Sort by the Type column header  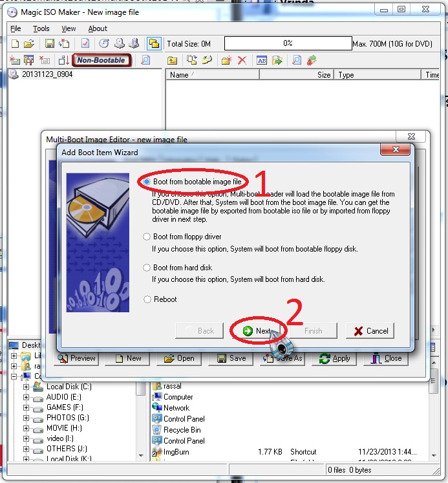tap(378, 75)
